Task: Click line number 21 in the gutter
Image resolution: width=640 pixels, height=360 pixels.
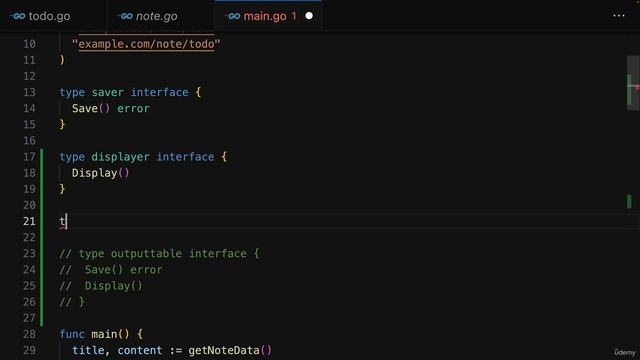Action: 29,221
